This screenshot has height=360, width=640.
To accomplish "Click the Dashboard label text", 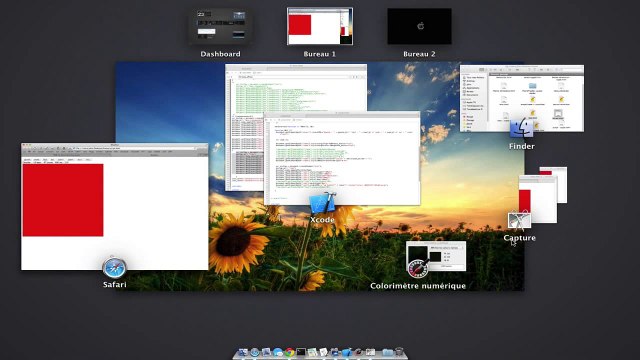I will point(220,54).
